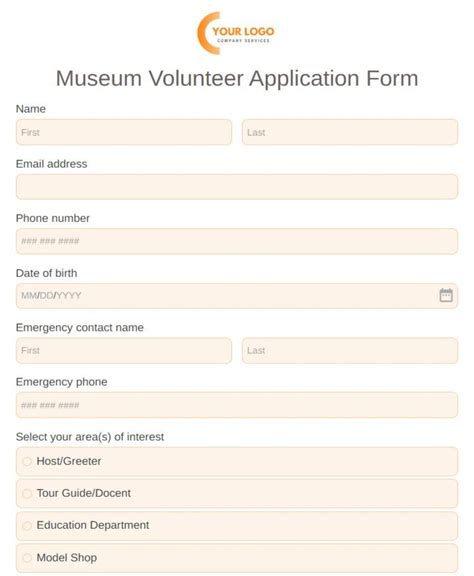Open the date of birth calendar picker icon
Screen dimensions: 474x576
pyautogui.click(x=446, y=295)
